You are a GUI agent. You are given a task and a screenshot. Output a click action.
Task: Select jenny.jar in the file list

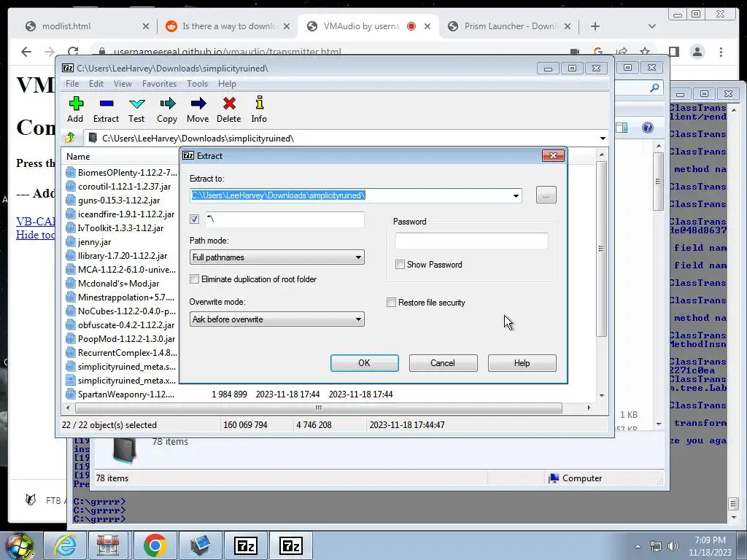94,242
